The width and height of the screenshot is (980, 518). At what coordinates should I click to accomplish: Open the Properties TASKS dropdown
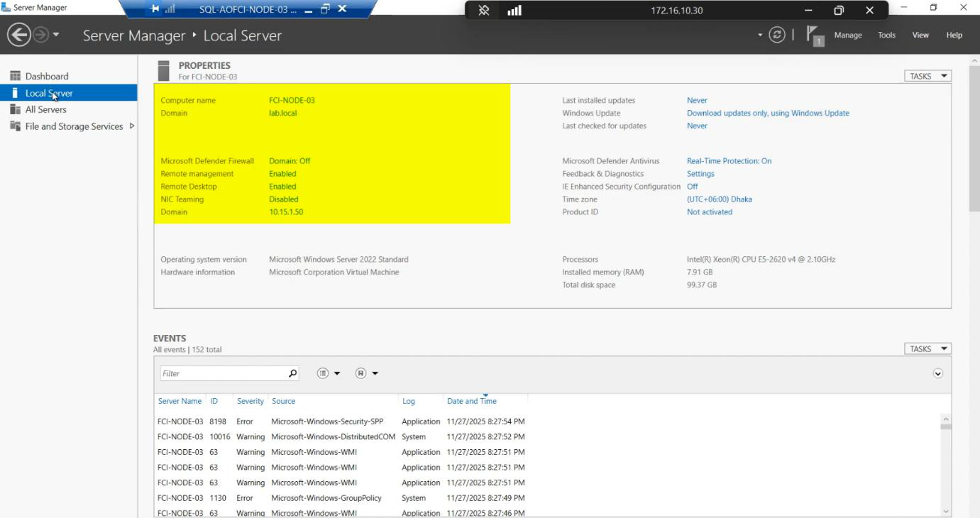927,76
